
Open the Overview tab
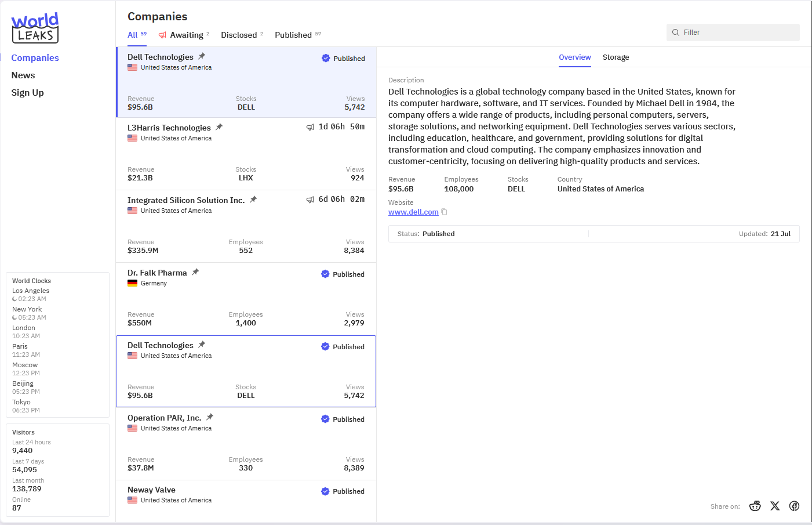575,57
